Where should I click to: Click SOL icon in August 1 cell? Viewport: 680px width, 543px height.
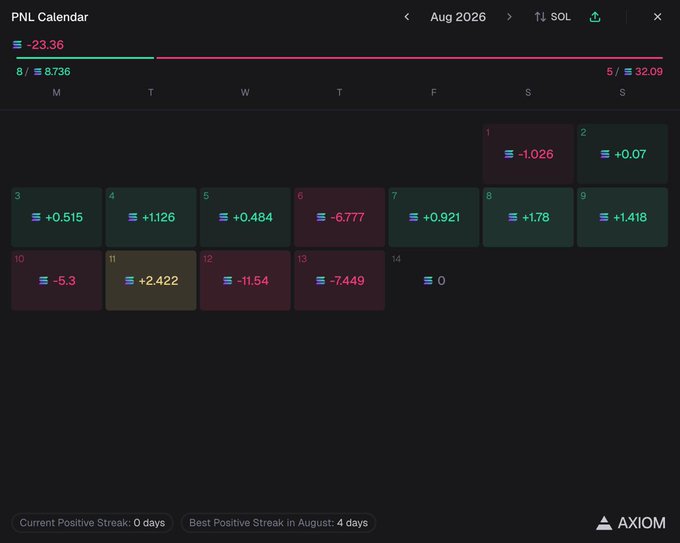coord(509,154)
